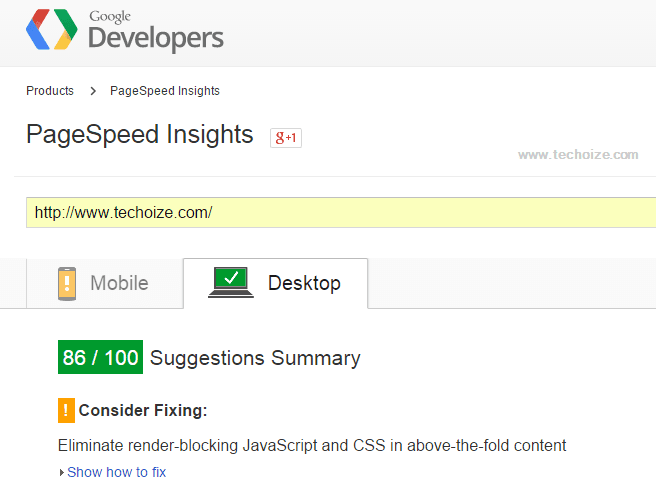Click the Suggestions Summary heading

click(x=255, y=358)
